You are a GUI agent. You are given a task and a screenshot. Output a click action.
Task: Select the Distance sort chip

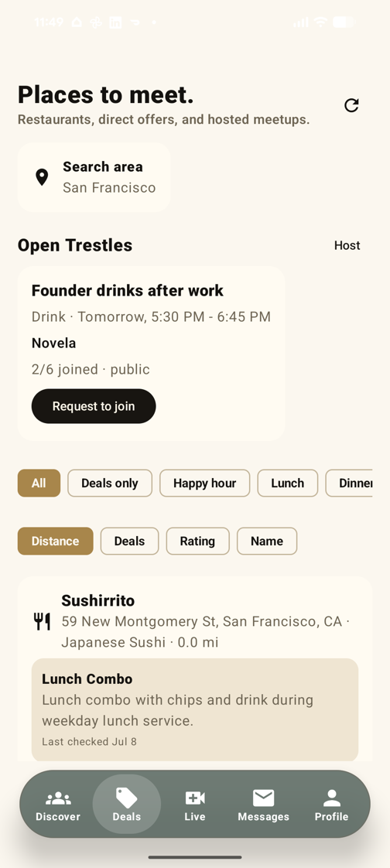click(56, 541)
